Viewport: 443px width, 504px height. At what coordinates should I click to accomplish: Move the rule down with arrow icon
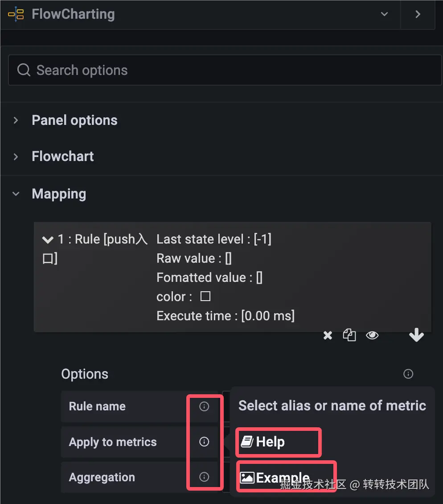tap(416, 335)
